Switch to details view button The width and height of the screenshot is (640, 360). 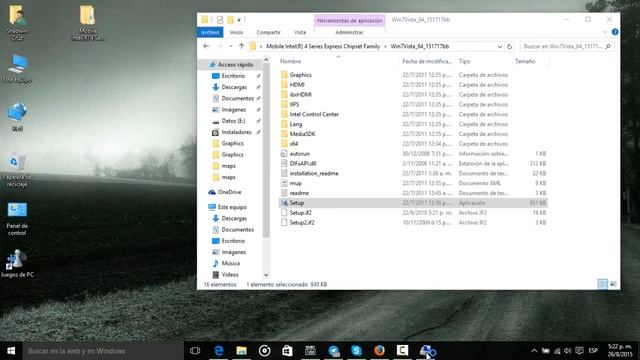coord(602,284)
